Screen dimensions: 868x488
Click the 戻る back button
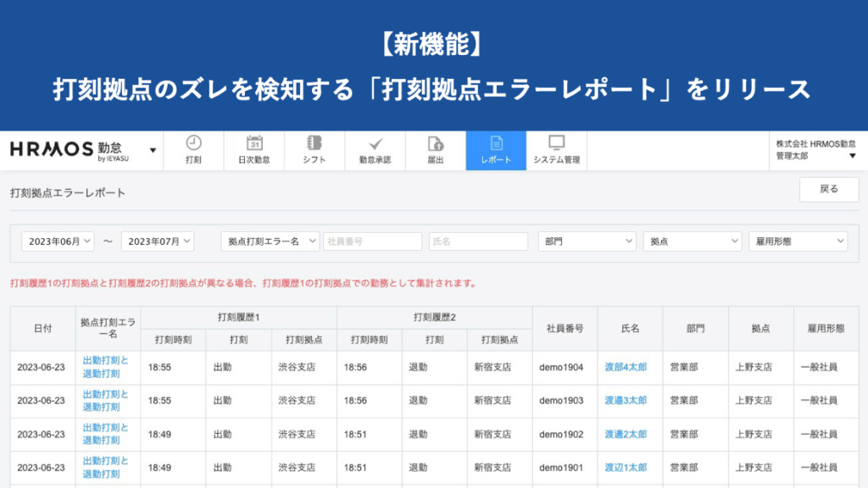829,190
